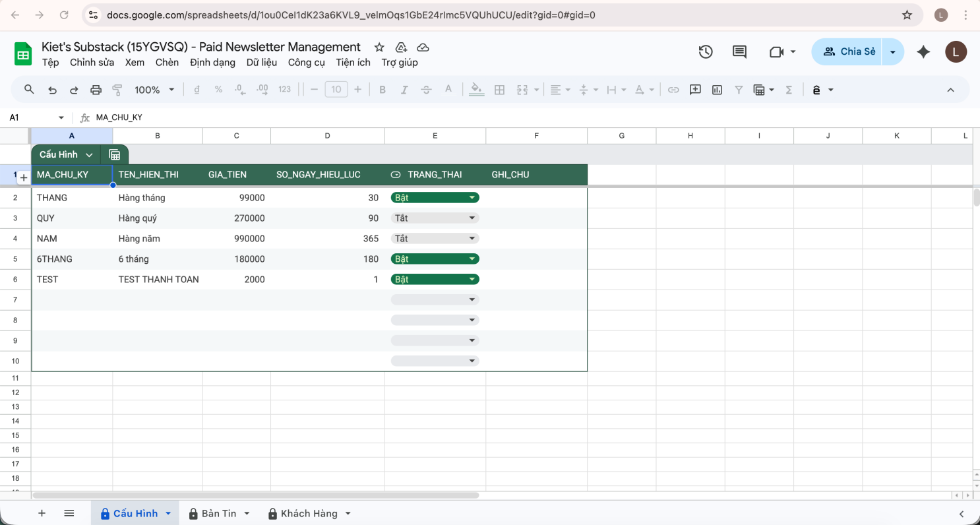
Task: Select the paint format roller icon
Action: pyautogui.click(x=117, y=90)
